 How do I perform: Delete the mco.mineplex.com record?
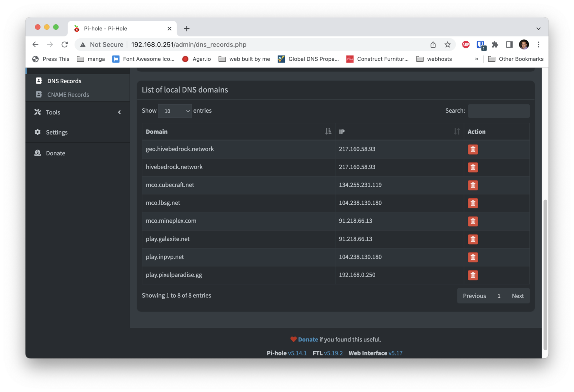pos(472,221)
